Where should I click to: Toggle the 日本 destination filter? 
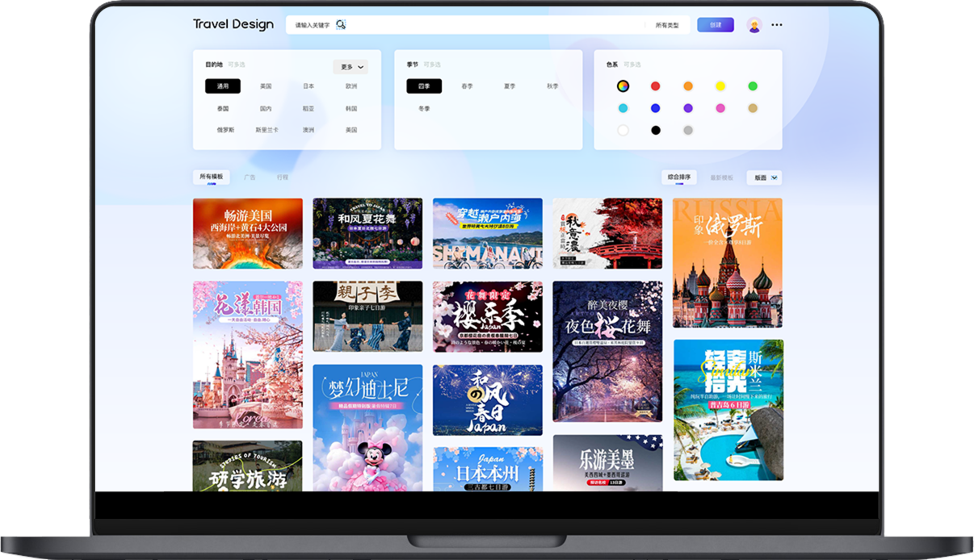click(309, 86)
